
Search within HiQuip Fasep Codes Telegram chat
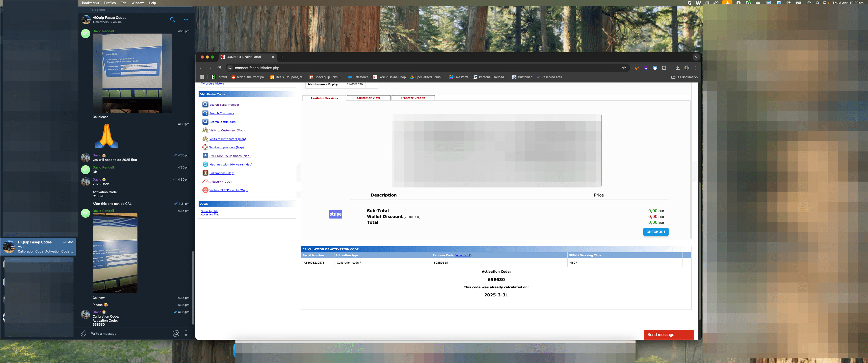click(173, 20)
